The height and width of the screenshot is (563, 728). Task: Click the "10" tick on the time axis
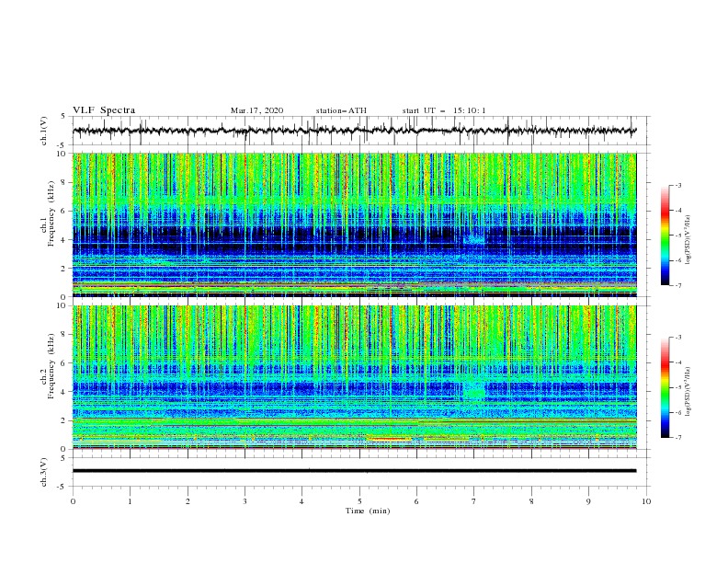click(x=646, y=501)
